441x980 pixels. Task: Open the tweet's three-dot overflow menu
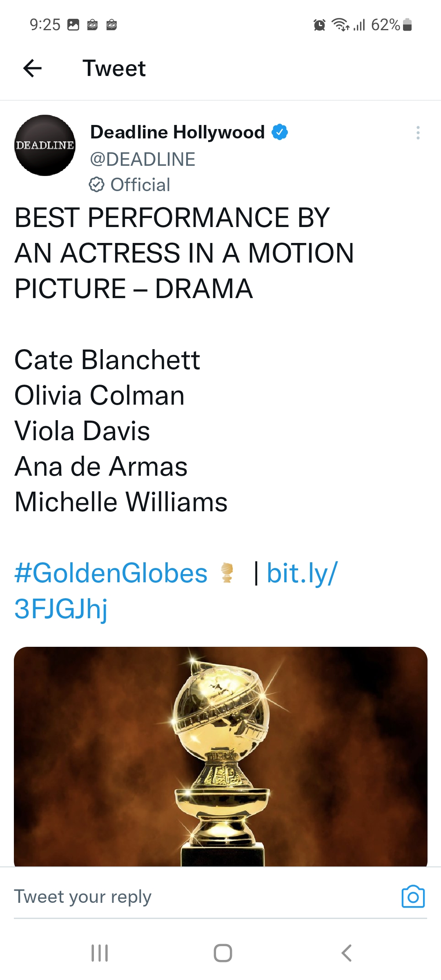tap(418, 133)
